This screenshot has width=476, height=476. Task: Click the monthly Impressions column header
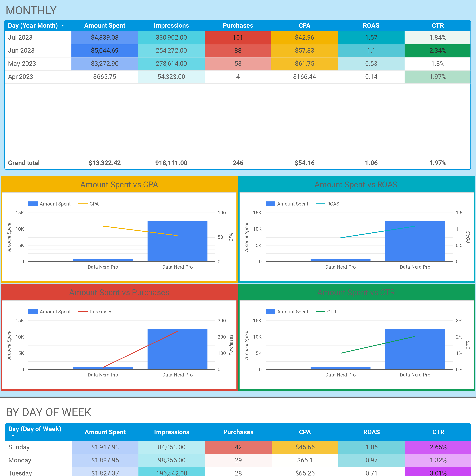click(171, 26)
